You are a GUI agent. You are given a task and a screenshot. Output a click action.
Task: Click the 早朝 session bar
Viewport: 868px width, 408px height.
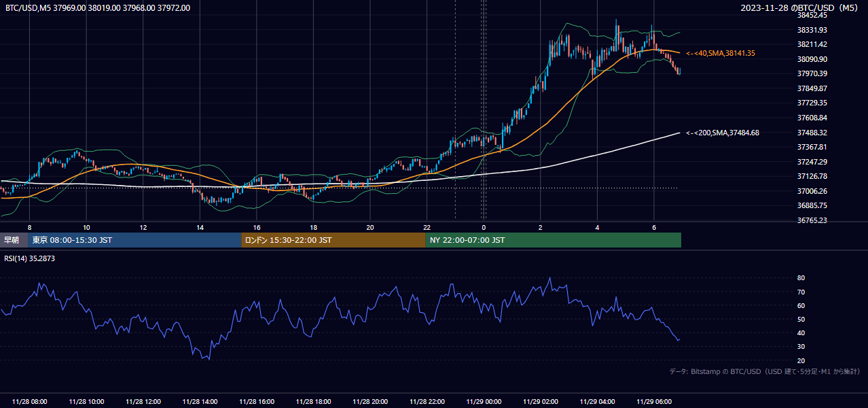[x=14, y=240]
